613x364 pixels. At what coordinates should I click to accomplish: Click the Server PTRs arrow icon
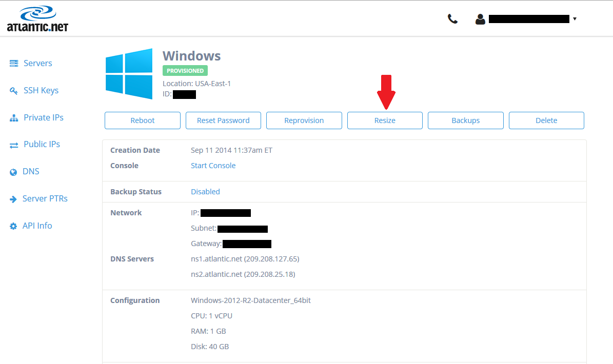13,199
